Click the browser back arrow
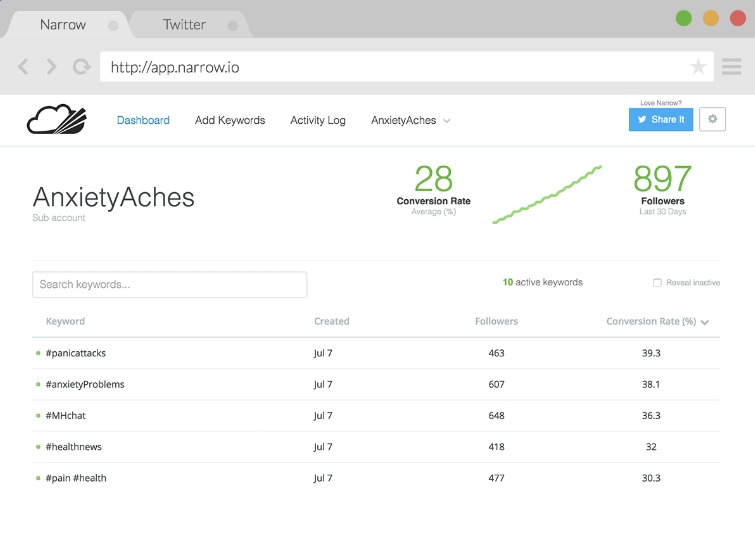The width and height of the screenshot is (755, 549). 23,66
